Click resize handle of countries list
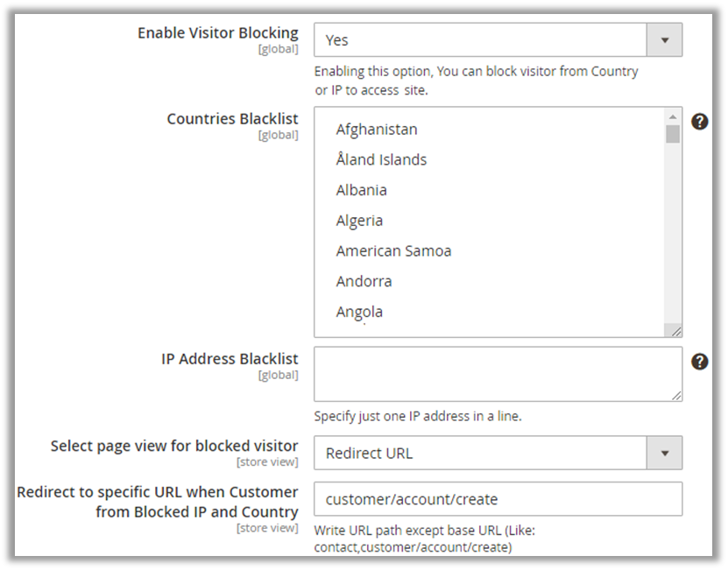This screenshot has width=728, height=570. pos(675,331)
